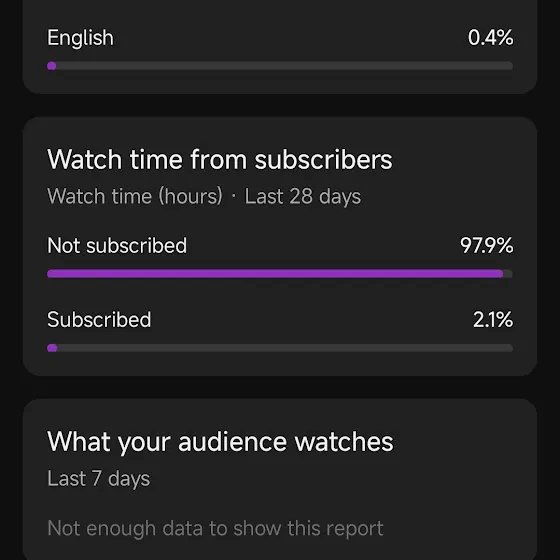Open the What your audience watches card
This screenshot has width=560, height=560.
coord(280,479)
